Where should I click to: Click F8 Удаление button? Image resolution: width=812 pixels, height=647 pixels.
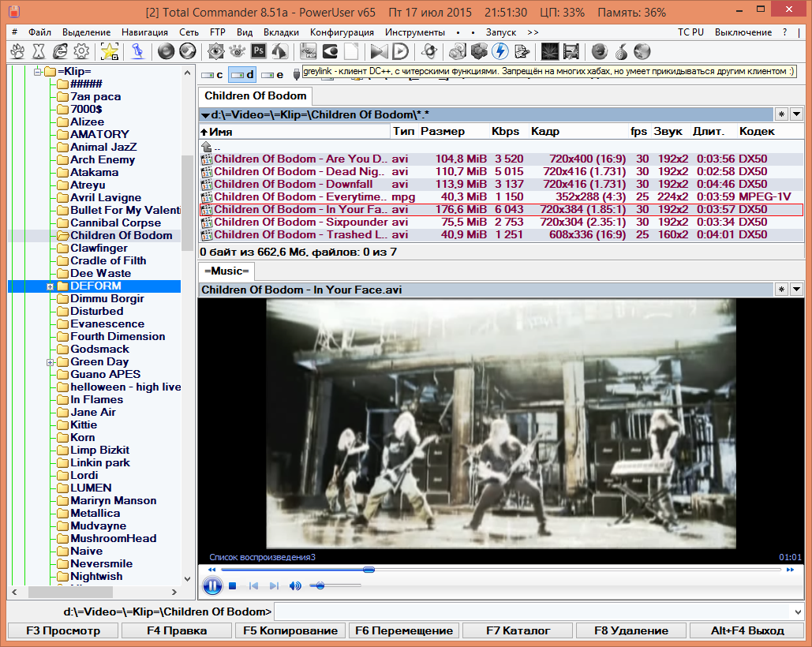coord(631,630)
